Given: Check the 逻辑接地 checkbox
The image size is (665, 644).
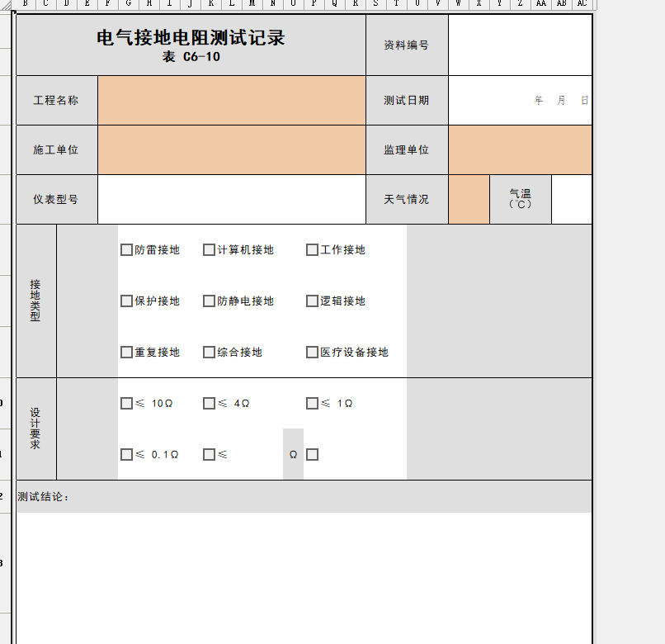Looking at the screenshot, I should pos(312,301).
